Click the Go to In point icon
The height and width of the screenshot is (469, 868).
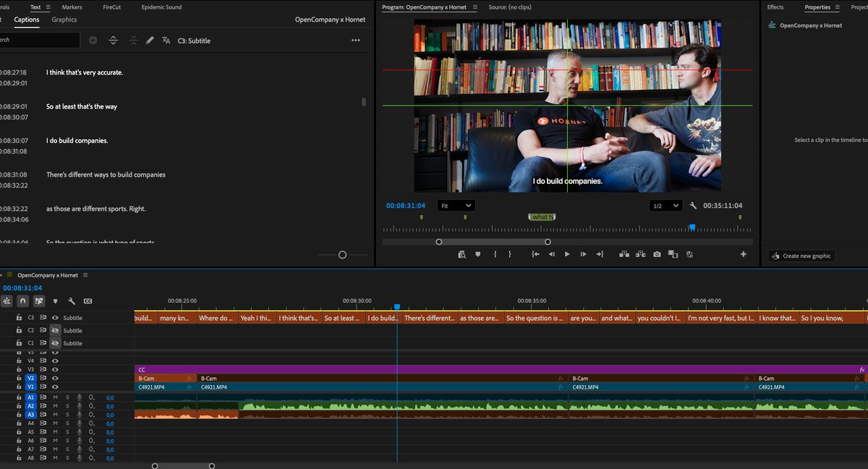coord(535,254)
